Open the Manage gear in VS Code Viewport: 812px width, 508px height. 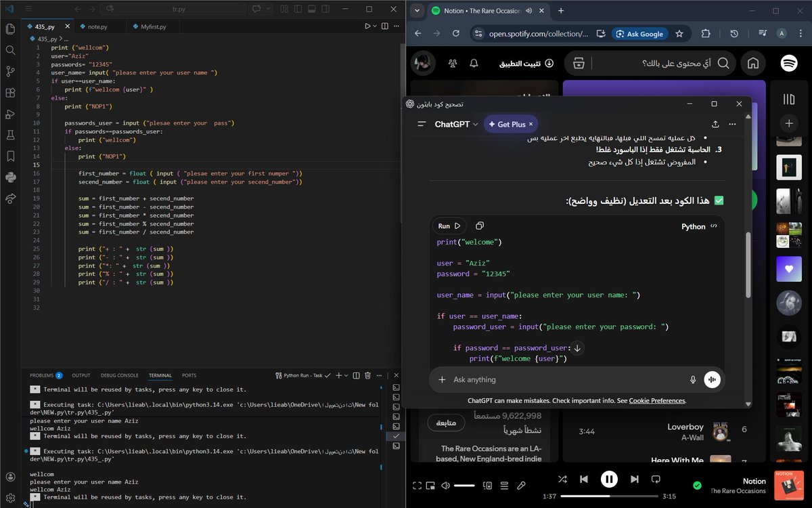(10, 498)
